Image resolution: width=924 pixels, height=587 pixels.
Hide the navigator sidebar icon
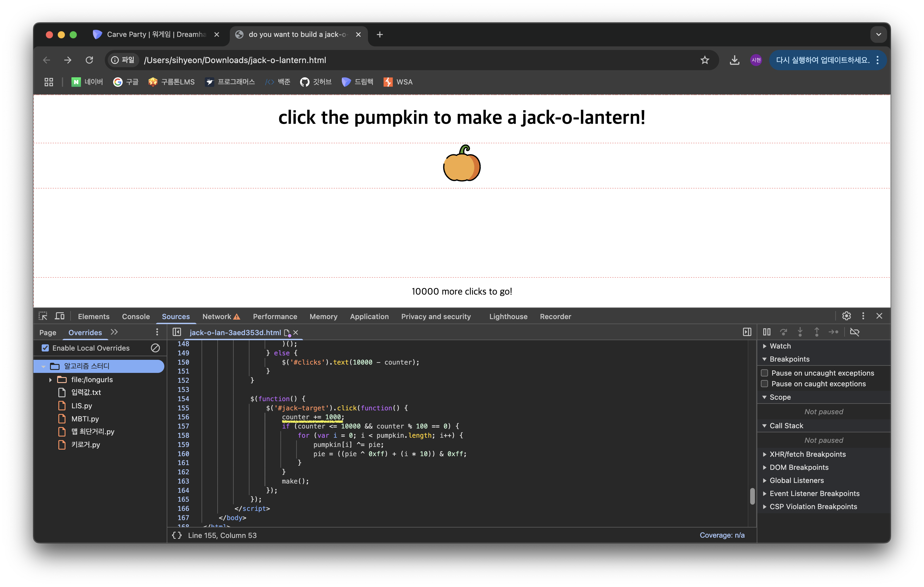[x=177, y=332]
